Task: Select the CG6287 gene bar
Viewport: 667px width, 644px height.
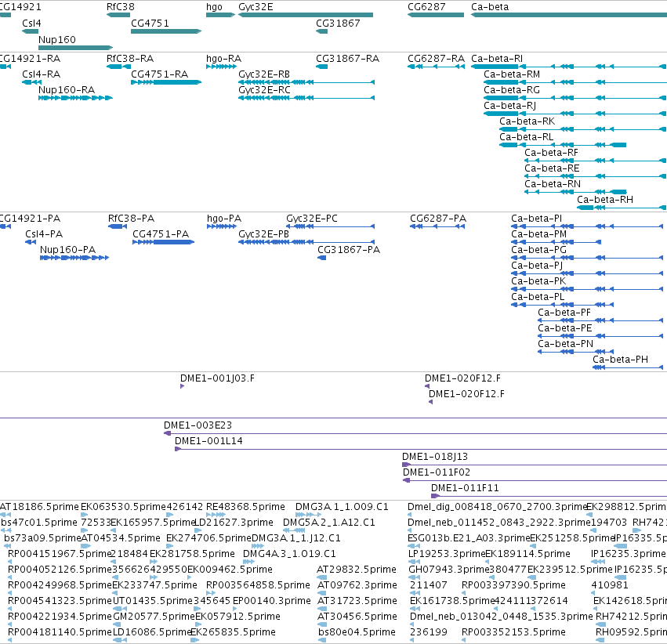Action: (436, 15)
